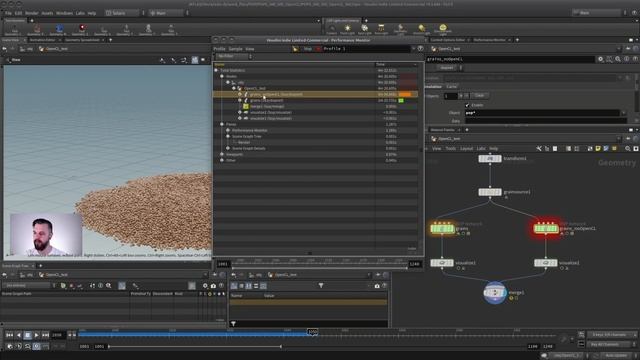Click the play forward button
This screenshot has height=360, width=640.
(x=36, y=335)
